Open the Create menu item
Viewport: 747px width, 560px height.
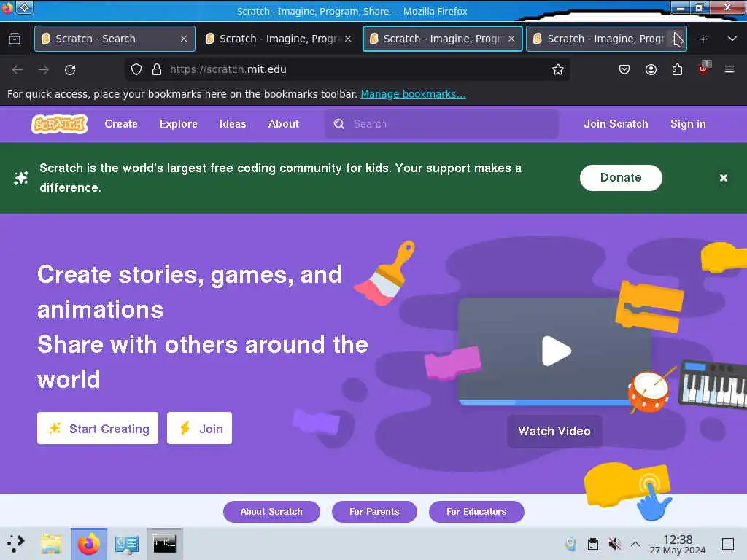(x=121, y=124)
